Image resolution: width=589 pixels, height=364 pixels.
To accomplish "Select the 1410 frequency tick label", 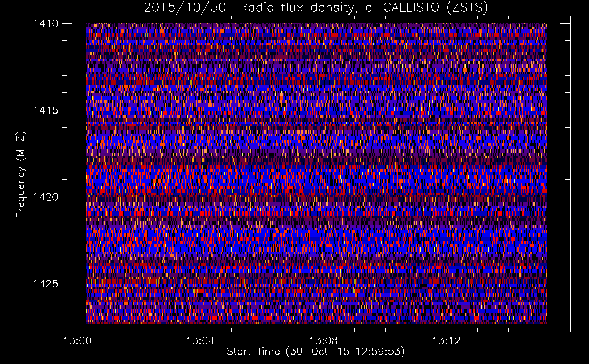I will pos(46,24).
